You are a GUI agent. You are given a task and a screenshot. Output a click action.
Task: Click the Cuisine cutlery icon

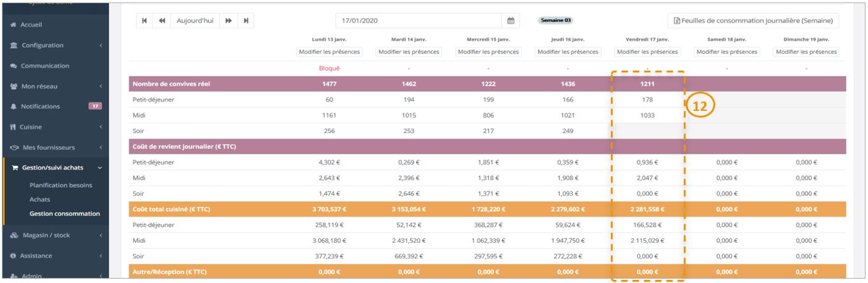point(14,127)
